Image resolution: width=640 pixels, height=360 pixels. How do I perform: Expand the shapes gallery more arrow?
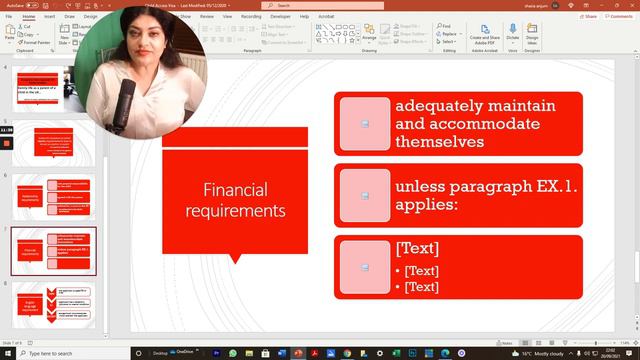click(358, 41)
